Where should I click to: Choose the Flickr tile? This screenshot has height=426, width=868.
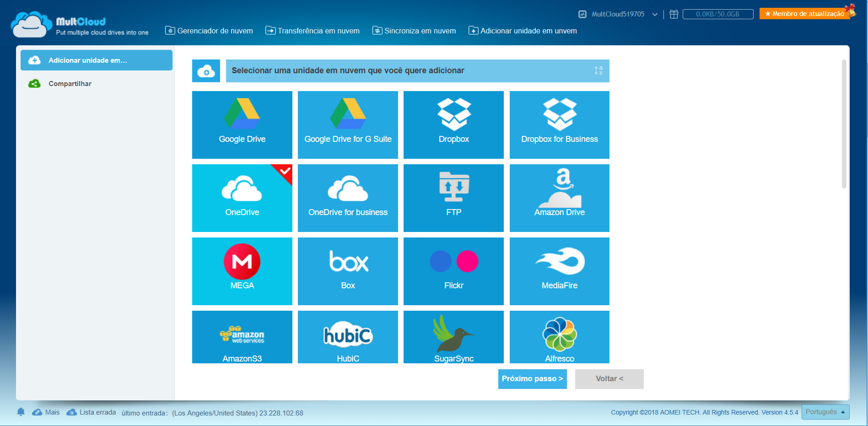click(x=453, y=271)
